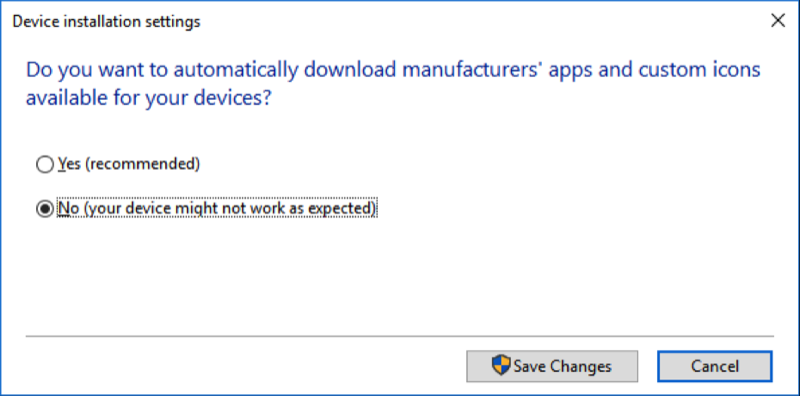Viewport: 800px width, 396px height.
Task: Click the UAC shield icon on Save Changes
Action: click(x=501, y=366)
